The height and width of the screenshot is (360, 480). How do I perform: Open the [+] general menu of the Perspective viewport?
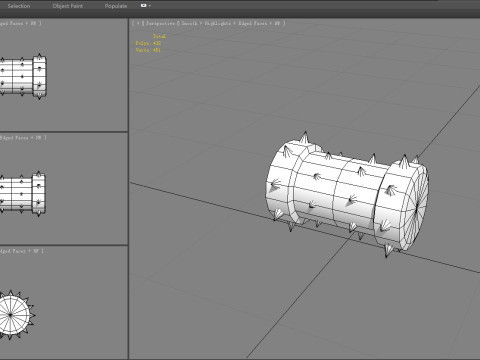point(138,23)
